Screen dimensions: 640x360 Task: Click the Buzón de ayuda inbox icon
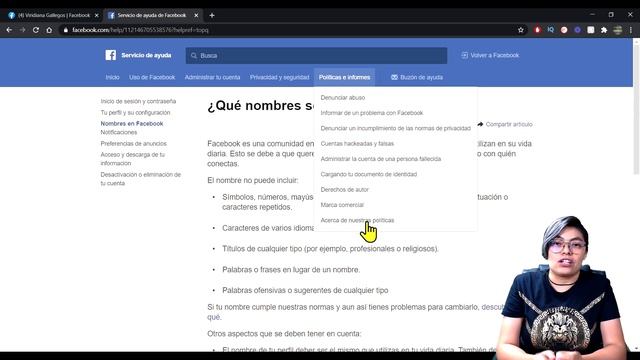tap(394, 77)
